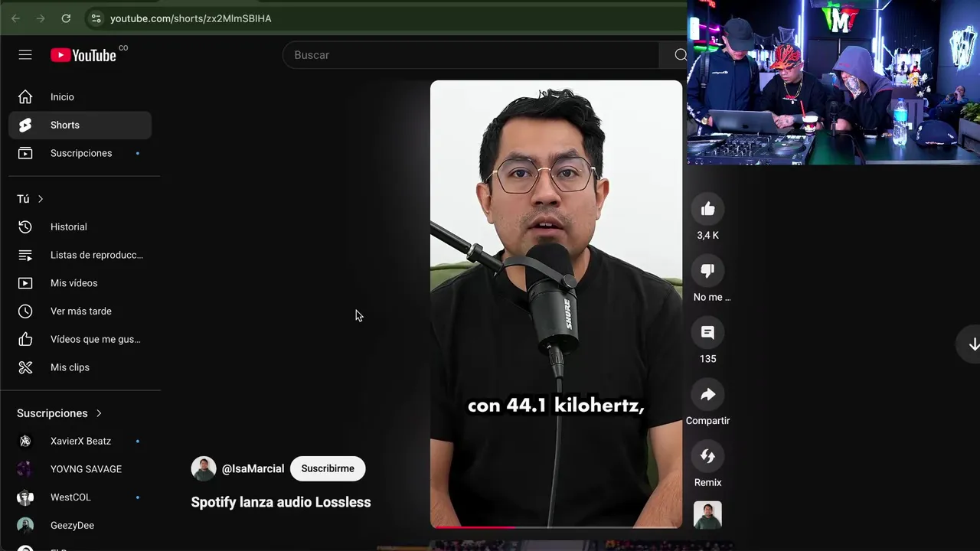
Task: Click the Spotify lanza audio Lossless title
Action: coord(281,502)
